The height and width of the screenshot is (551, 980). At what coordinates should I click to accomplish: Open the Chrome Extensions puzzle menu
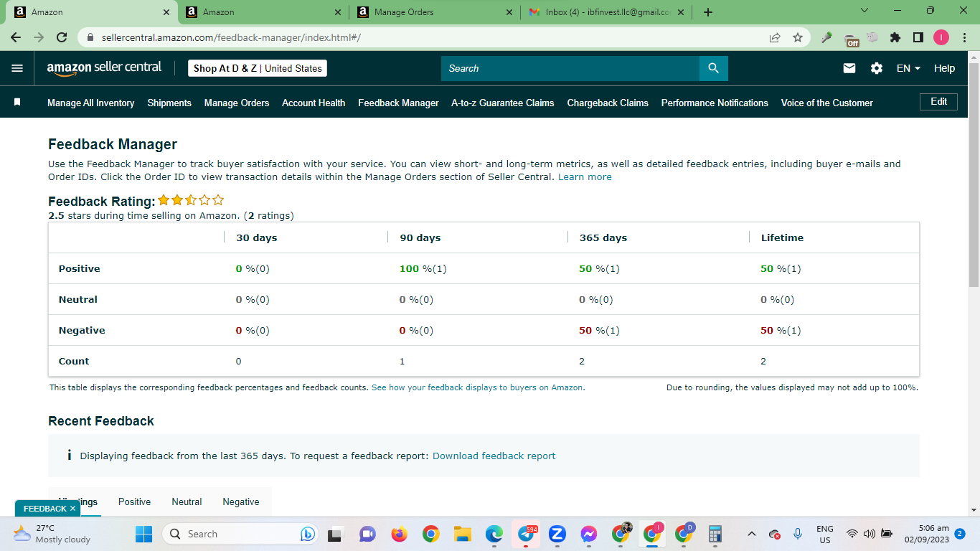(x=895, y=37)
